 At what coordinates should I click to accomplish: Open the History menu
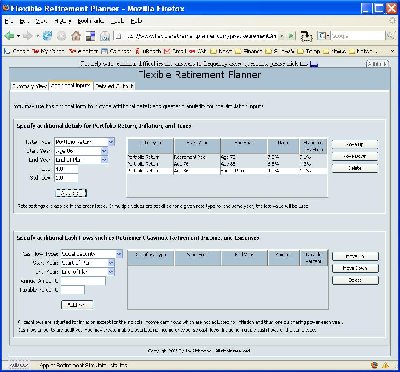(63, 21)
